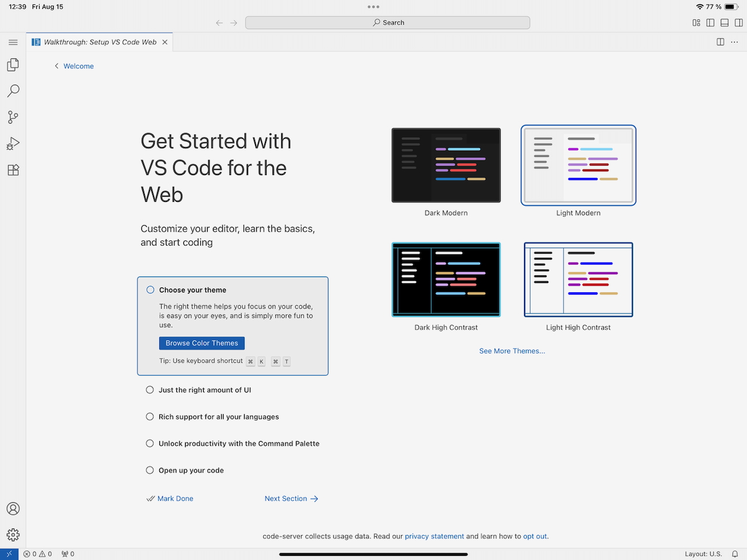Show errors and warnings in status bar

click(x=38, y=554)
